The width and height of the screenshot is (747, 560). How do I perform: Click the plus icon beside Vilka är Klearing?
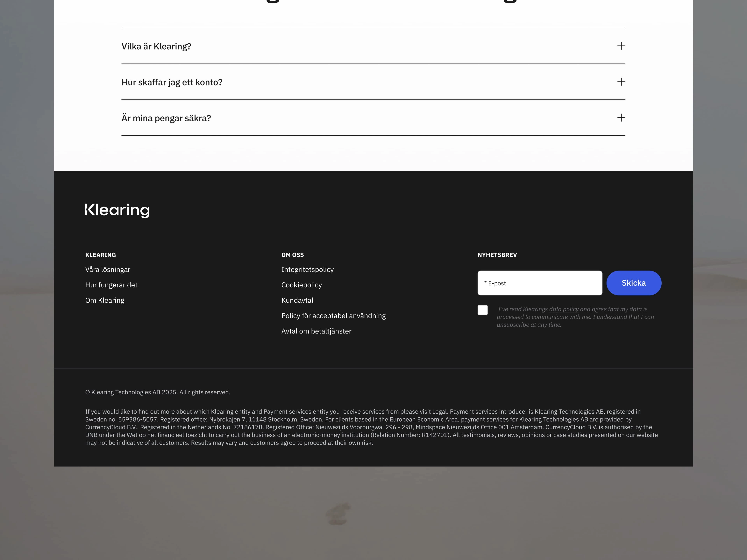[x=621, y=46]
